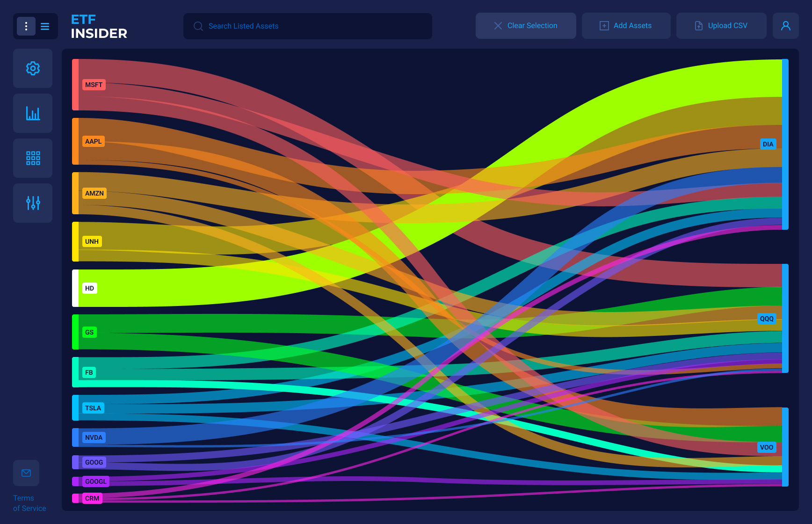Select the AMZN node label
812x524 pixels.
tap(94, 193)
